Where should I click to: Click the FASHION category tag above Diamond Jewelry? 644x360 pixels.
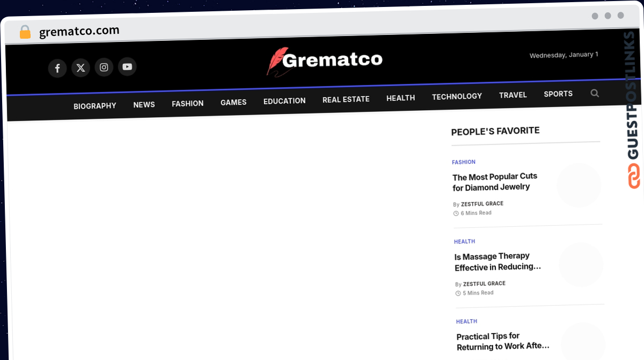464,162
